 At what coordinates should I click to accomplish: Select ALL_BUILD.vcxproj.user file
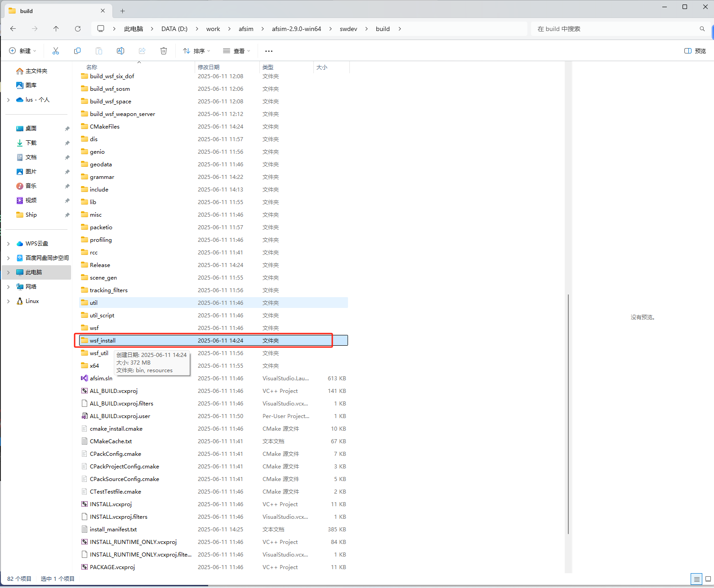[x=214, y=416]
